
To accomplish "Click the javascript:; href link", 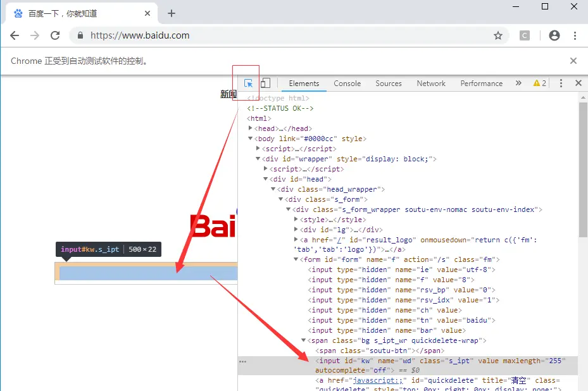I will point(378,380).
